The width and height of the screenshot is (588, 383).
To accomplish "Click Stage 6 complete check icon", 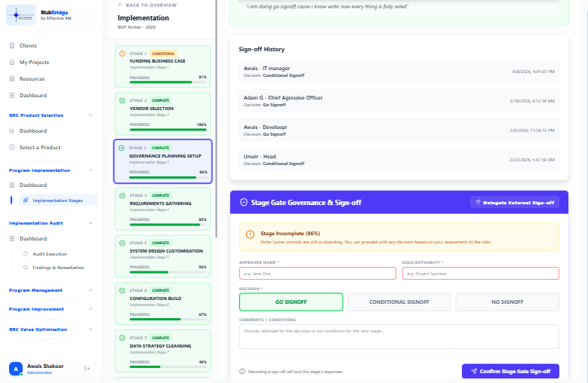I will (122, 290).
